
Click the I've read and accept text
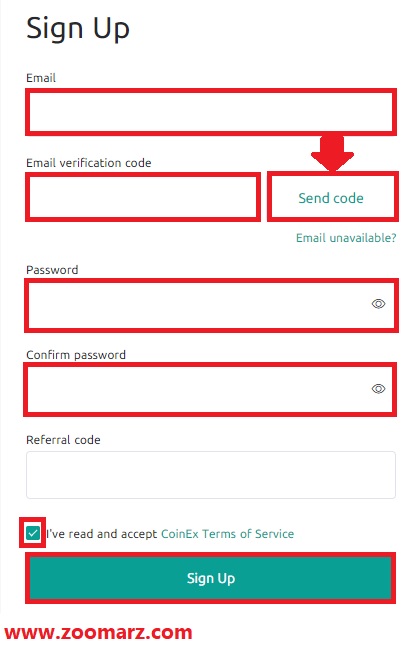click(101, 534)
